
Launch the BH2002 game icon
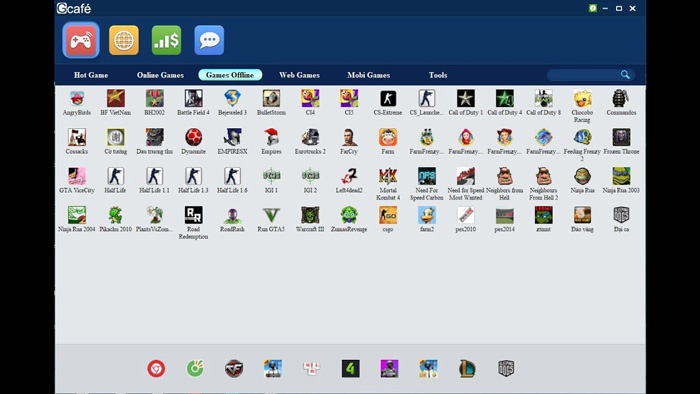pos(154,98)
